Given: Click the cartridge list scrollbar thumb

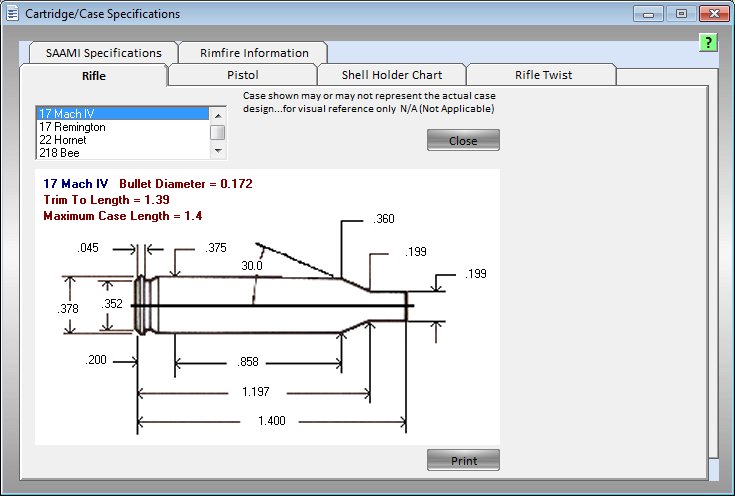Looking at the screenshot, I should click(x=218, y=132).
